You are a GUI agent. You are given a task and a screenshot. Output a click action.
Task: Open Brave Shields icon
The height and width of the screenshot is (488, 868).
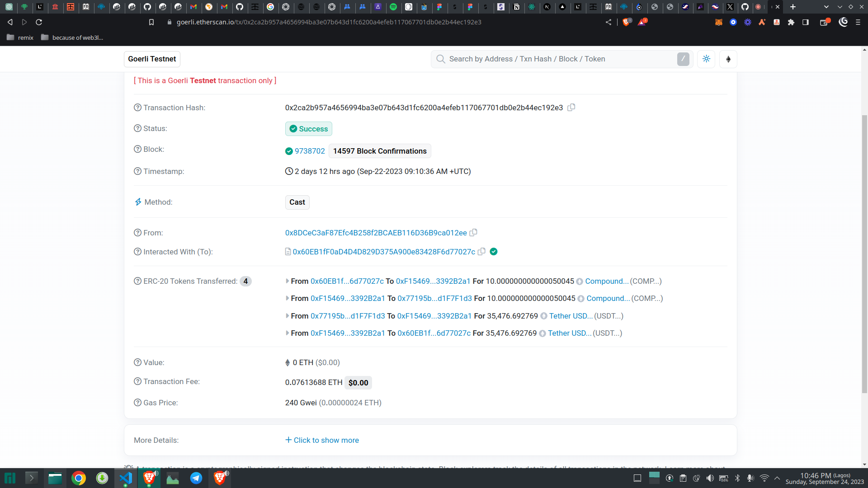(627, 22)
